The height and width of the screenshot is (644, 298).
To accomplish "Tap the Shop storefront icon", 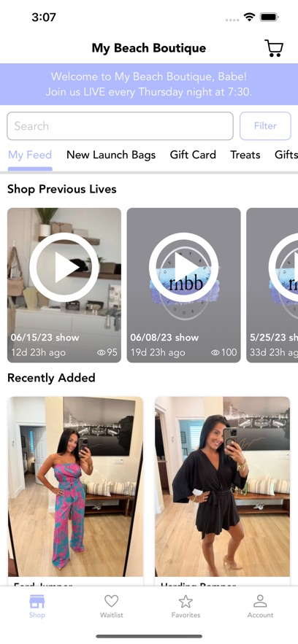I will (37, 602).
